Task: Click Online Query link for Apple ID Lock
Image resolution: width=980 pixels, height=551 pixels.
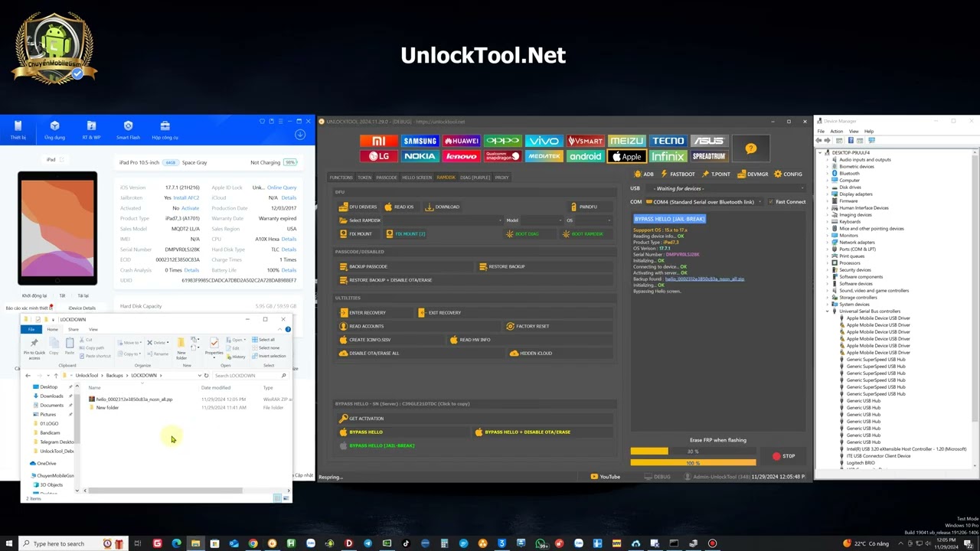Action: click(x=281, y=187)
